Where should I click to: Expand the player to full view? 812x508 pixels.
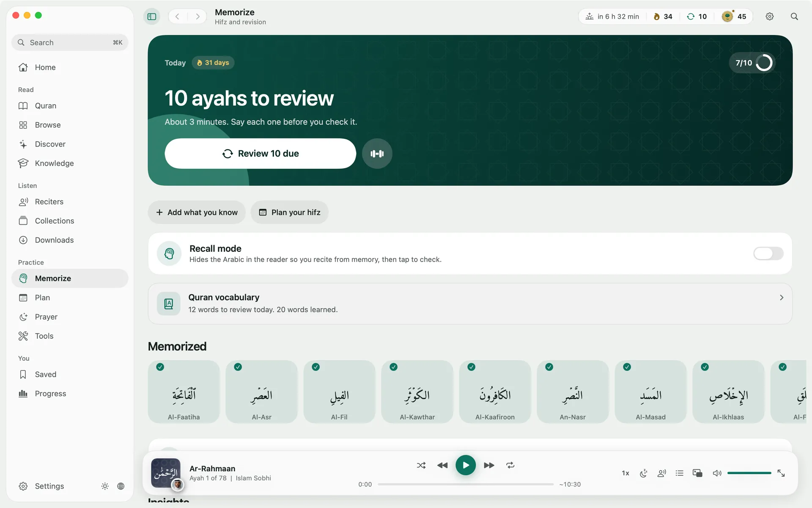781,473
